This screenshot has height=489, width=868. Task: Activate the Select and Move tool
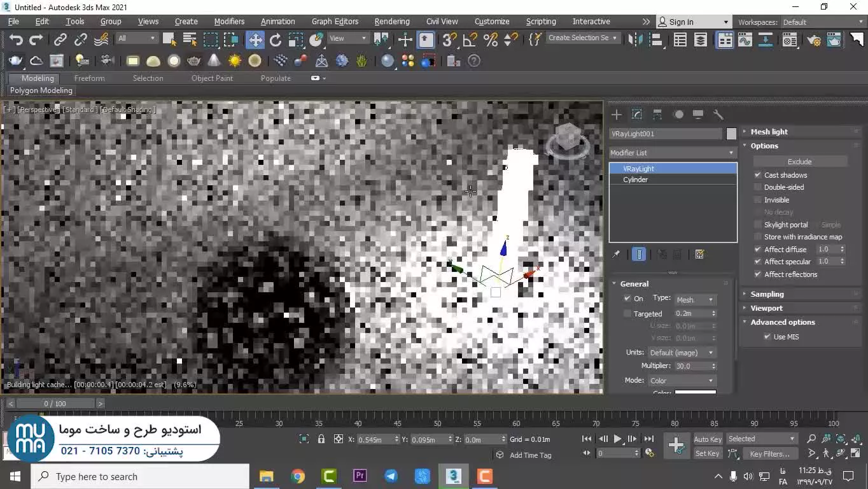255,40
